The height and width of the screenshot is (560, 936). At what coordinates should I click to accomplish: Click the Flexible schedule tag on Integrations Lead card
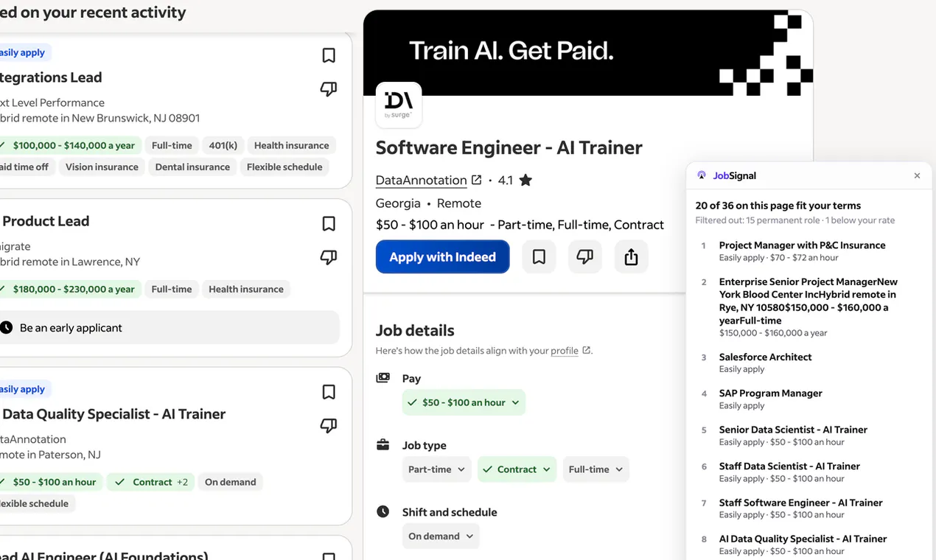click(284, 167)
